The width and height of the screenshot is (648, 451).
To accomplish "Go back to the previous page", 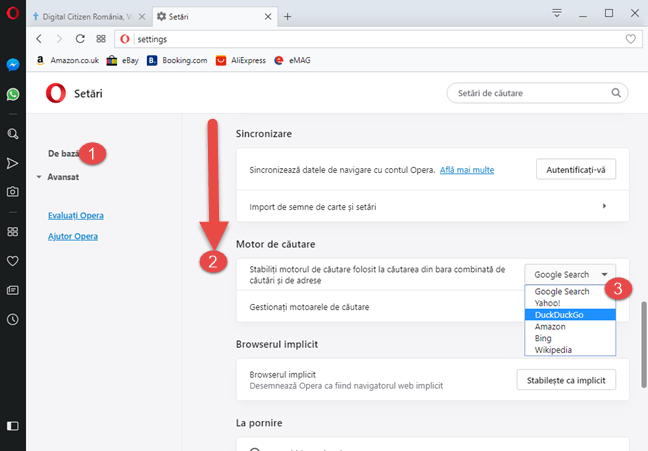I will (39, 39).
